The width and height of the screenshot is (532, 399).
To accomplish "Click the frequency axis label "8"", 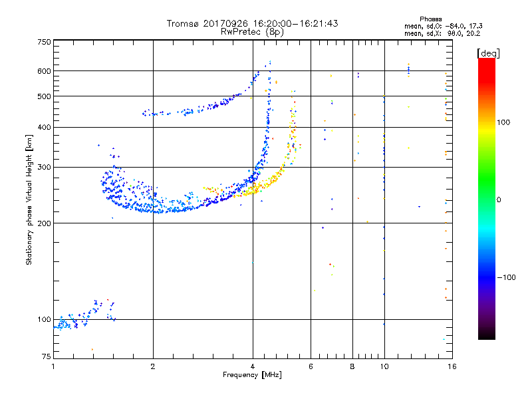I will coord(352,366).
